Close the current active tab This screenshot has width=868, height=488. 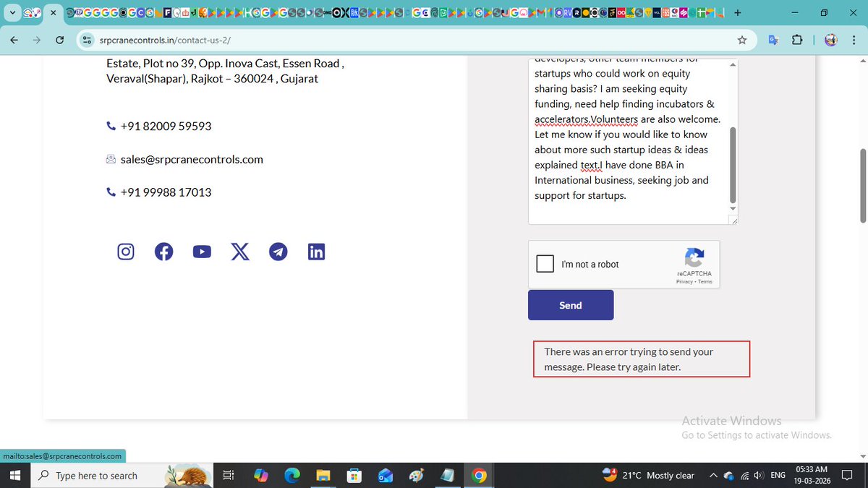53,12
